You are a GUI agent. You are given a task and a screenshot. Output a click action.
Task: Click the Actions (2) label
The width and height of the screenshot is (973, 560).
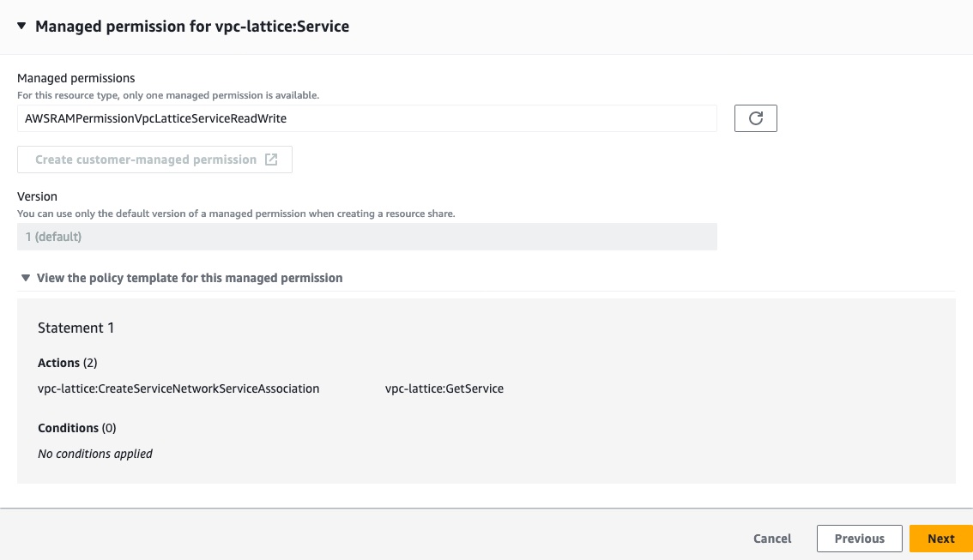click(x=67, y=363)
